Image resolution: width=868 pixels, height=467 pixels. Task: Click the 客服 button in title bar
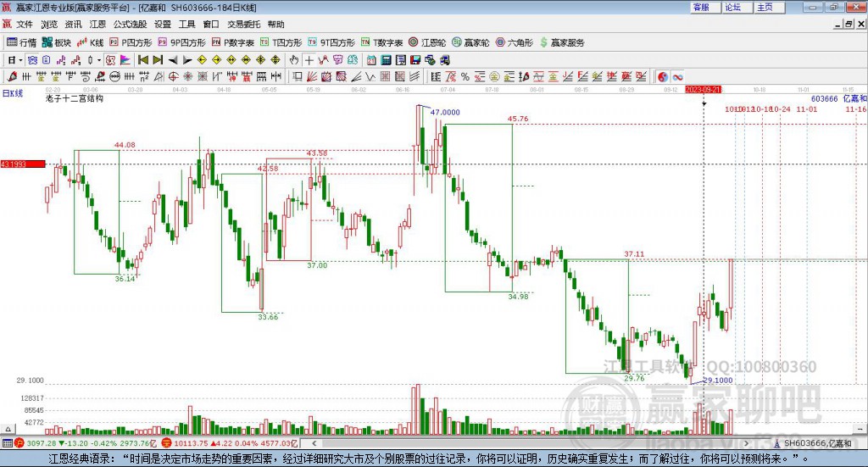click(x=705, y=7)
